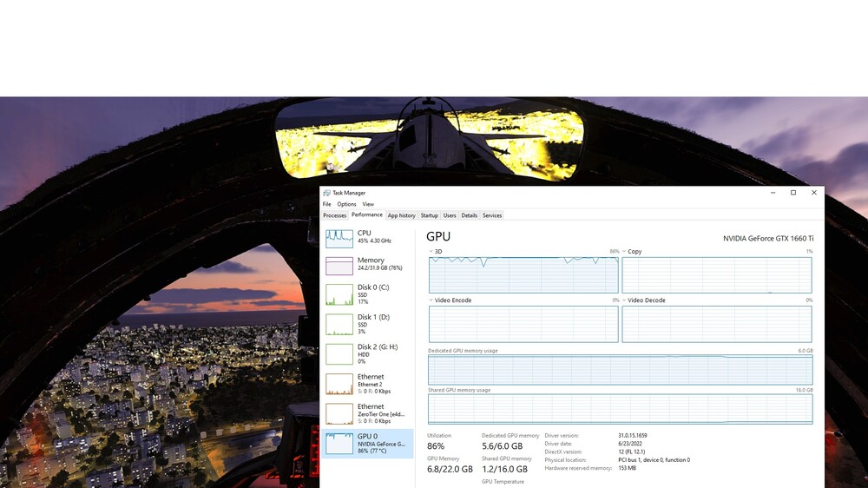
Task: Click the Memory 24.2/31.9 GB text
Action: [380, 268]
